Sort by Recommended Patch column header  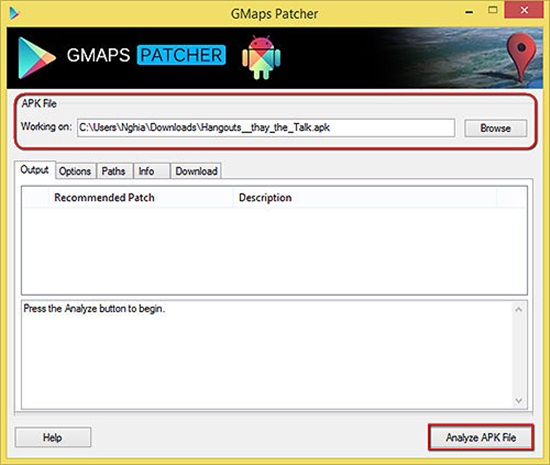[x=141, y=198]
